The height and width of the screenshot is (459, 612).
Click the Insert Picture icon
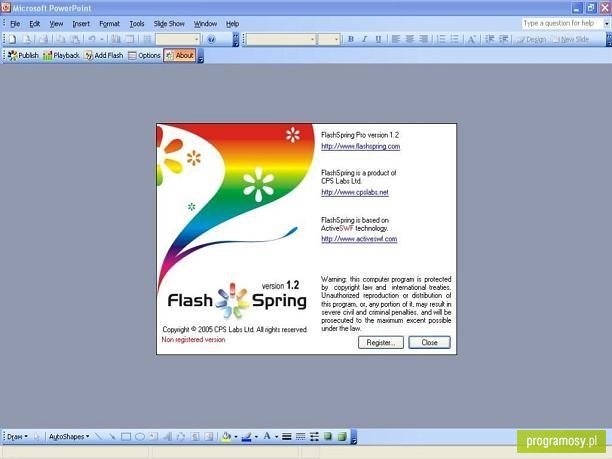[209, 436]
